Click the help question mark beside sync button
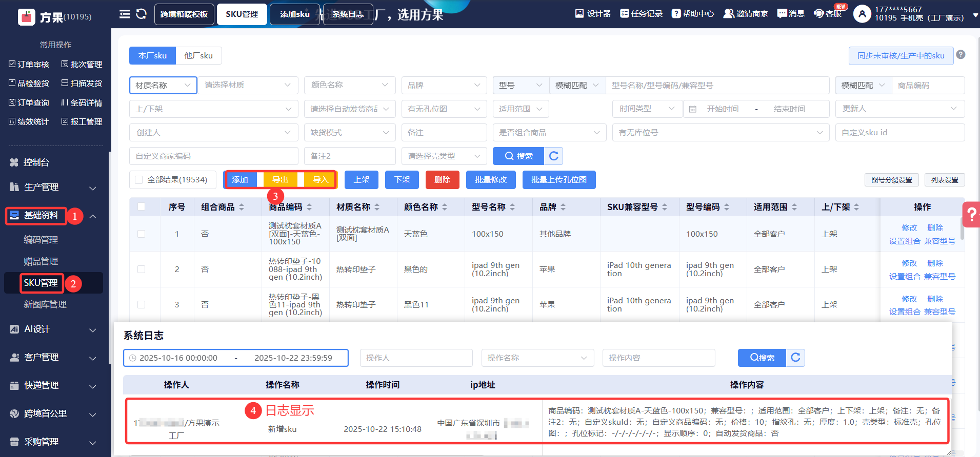 coord(961,55)
